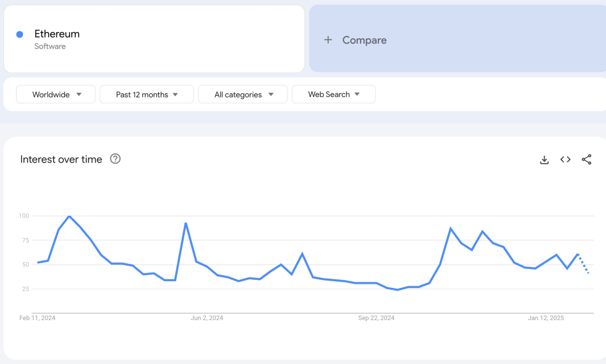Click the Jun 2, 2024 date label

[207, 318]
